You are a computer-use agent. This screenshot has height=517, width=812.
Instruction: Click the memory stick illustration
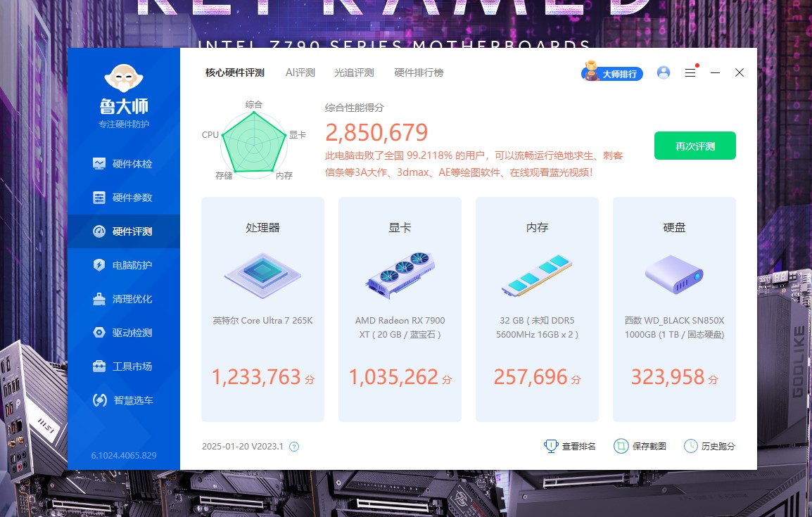[537, 275]
